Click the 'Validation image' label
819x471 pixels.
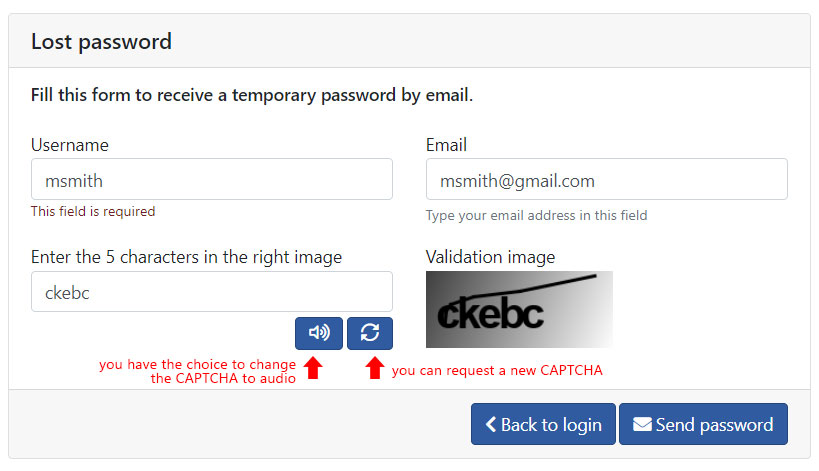coord(490,257)
